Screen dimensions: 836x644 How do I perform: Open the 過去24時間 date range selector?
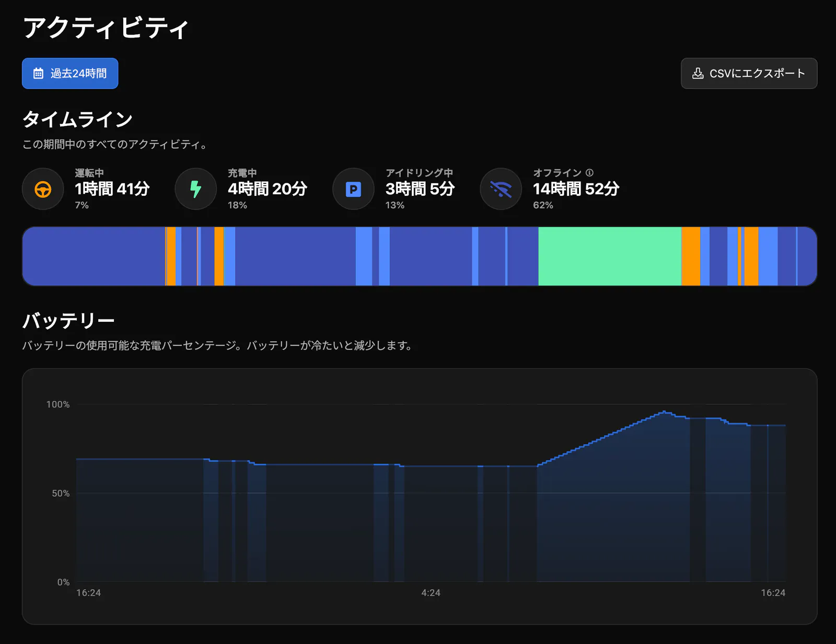click(70, 73)
